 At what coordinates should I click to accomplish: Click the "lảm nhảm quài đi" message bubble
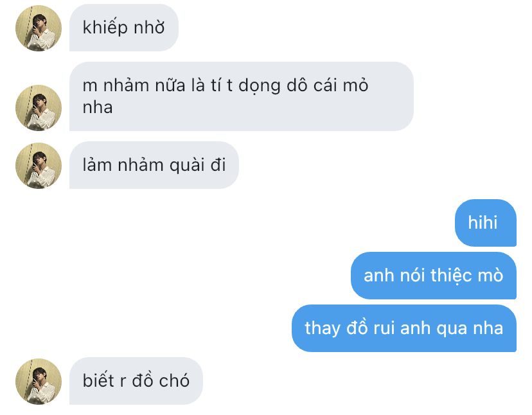pos(154,165)
